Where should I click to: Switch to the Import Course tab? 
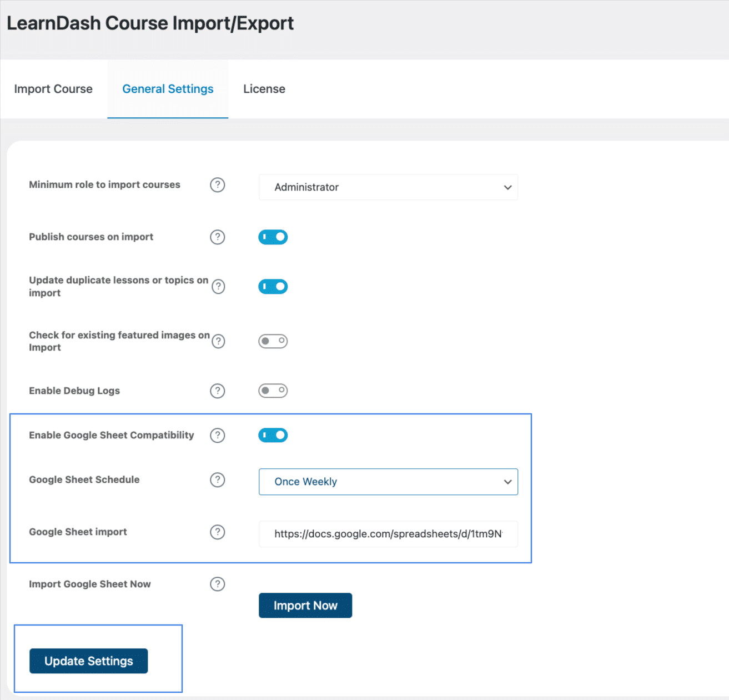click(53, 89)
